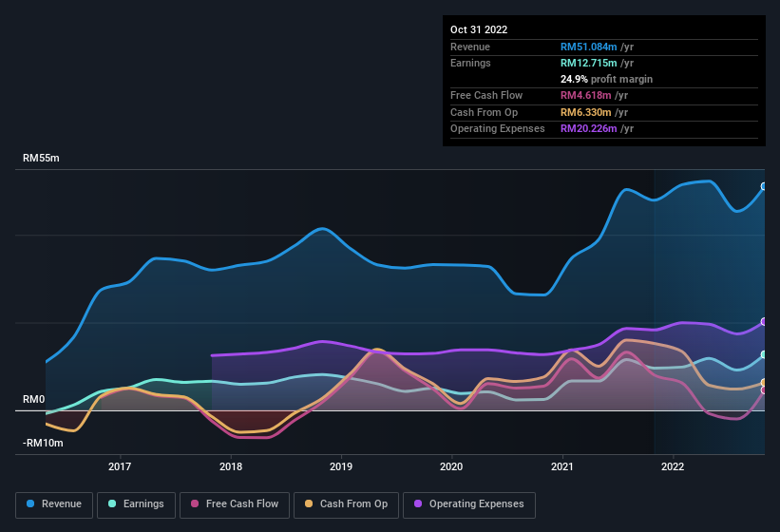Toggle the Operating Expenses legend button
Screen dimensions: 780x532
469,504
